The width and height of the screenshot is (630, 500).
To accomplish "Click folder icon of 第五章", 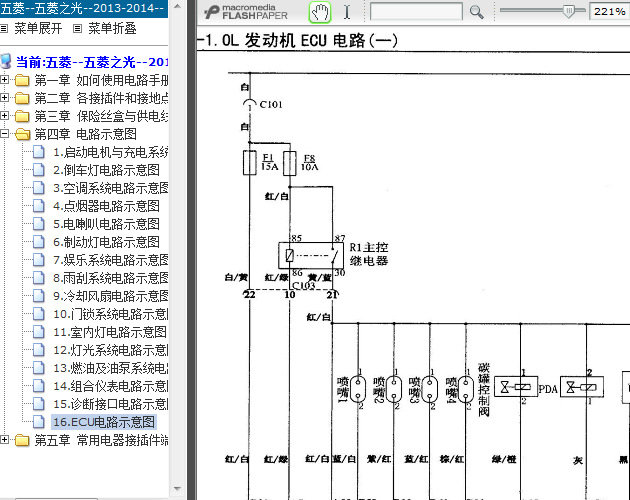I will (22, 441).
